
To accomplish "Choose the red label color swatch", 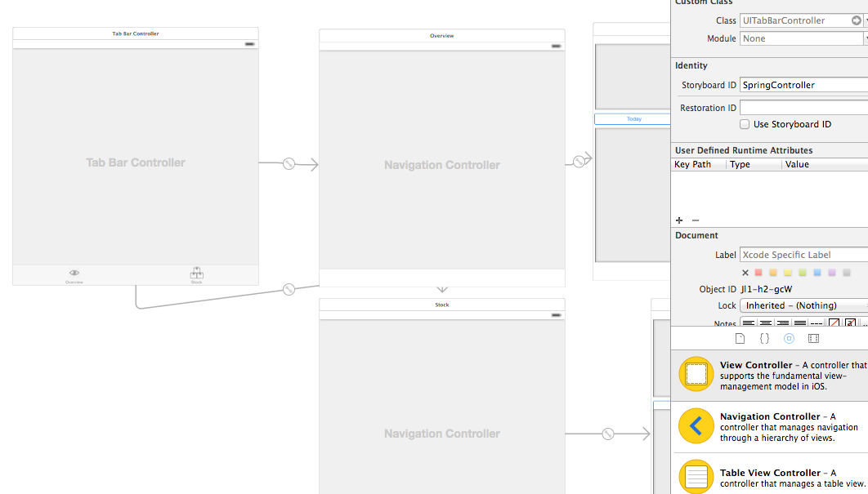I will (x=758, y=273).
